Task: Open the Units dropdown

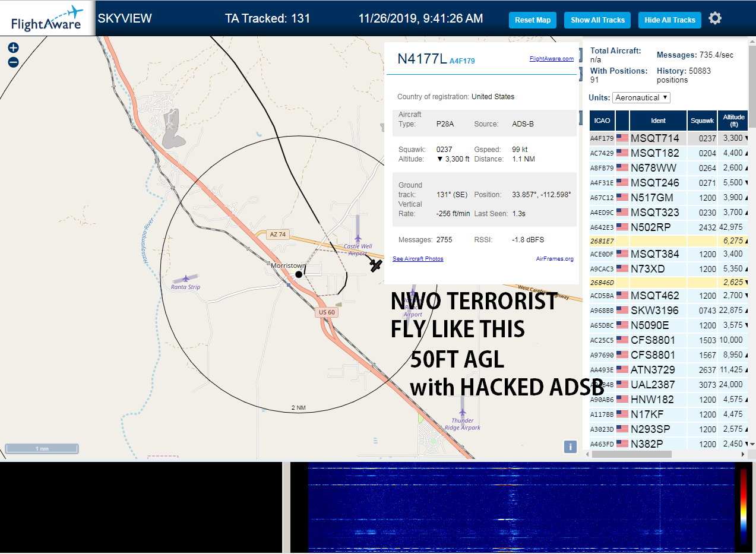Action: pyautogui.click(x=642, y=97)
